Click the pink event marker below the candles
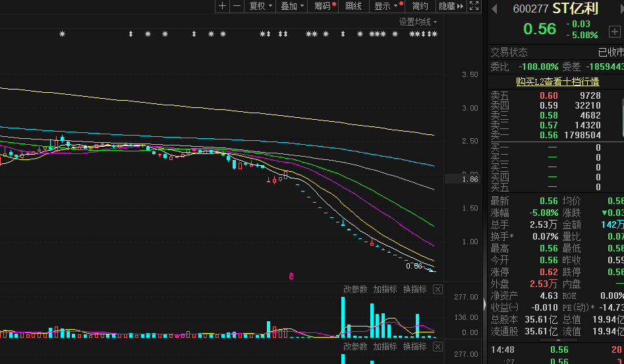 click(x=291, y=276)
